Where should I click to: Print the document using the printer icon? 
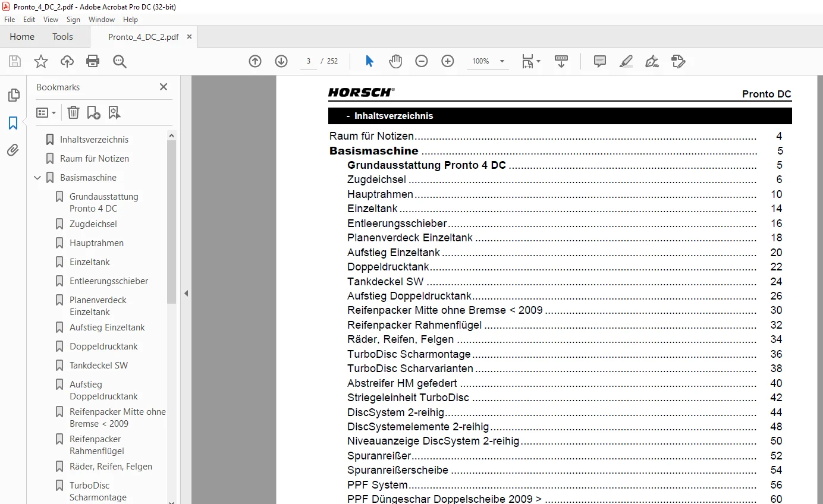tap(93, 61)
